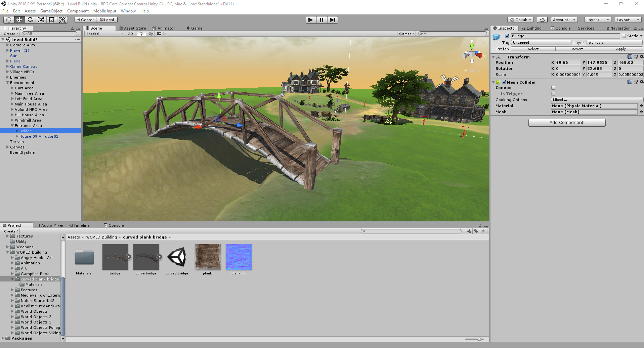Collapse the Entrance Area tree node

(12, 126)
